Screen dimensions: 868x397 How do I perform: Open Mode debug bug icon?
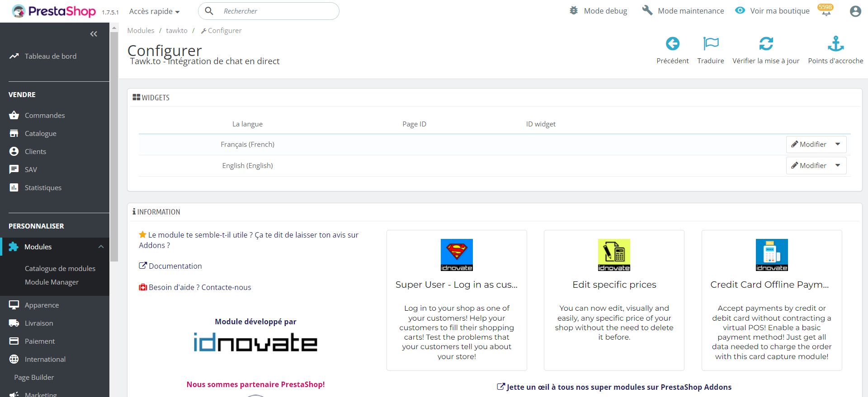(574, 10)
